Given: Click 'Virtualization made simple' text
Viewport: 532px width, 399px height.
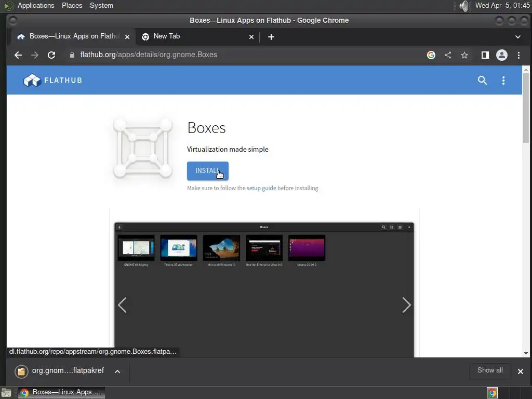Looking at the screenshot, I should (228, 149).
